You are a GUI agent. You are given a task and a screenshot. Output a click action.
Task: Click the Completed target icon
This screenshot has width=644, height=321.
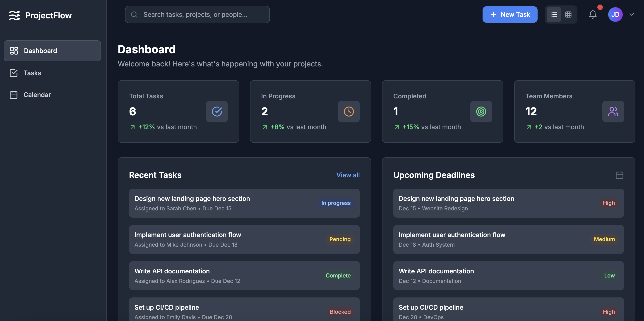(481, 112)
